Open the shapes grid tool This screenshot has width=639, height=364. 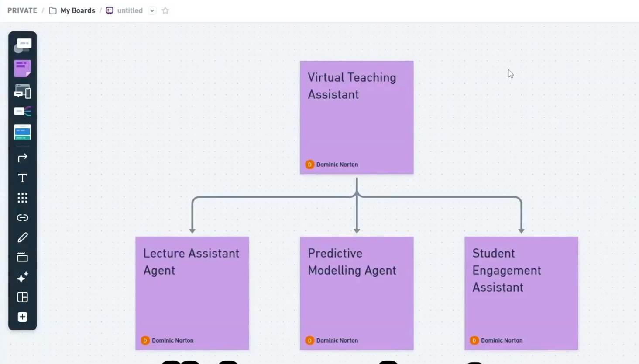click(22, 198)
